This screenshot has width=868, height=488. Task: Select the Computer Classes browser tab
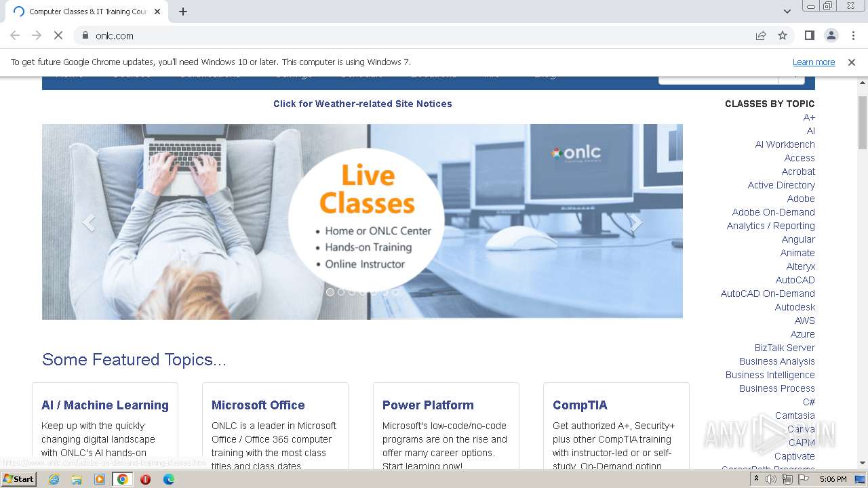[x=87, y=12]
